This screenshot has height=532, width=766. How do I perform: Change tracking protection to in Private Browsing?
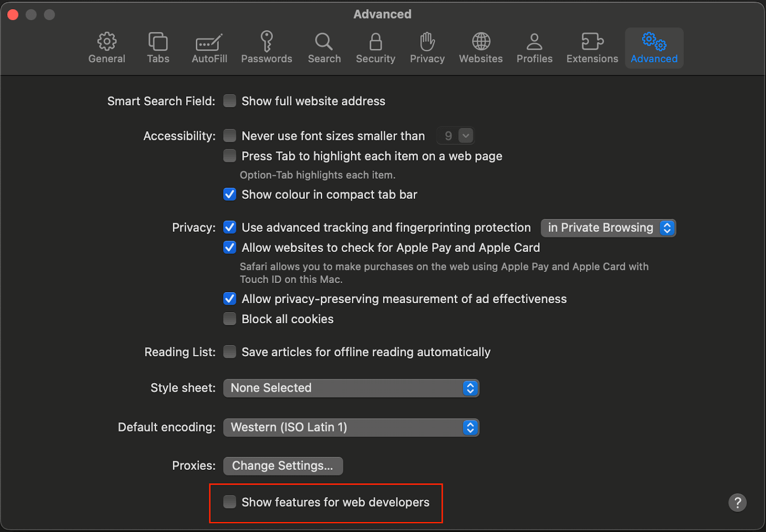pos(608,227)
